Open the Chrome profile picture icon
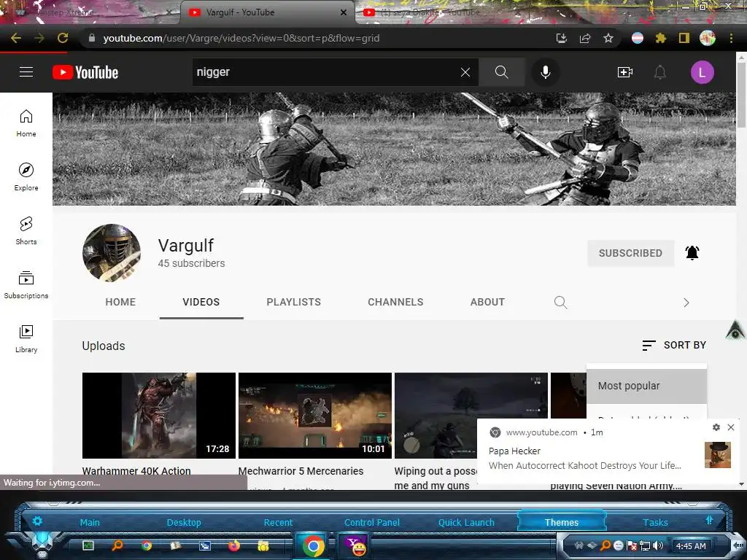 tap(708, 38)
